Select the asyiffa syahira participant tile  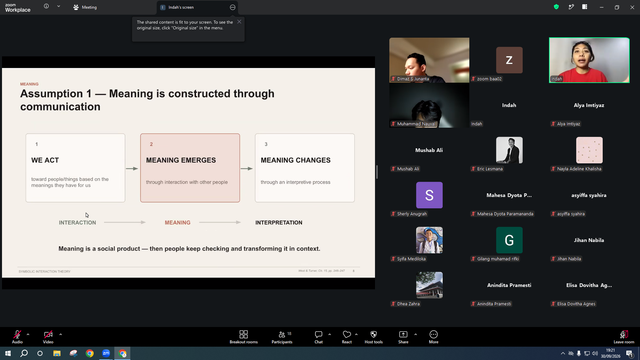[589, 195]
